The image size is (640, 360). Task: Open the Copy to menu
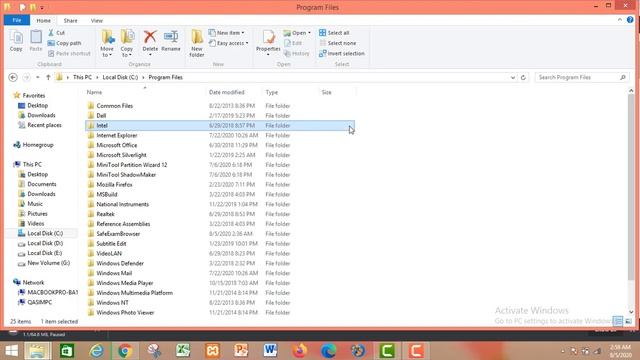(127, 43)
